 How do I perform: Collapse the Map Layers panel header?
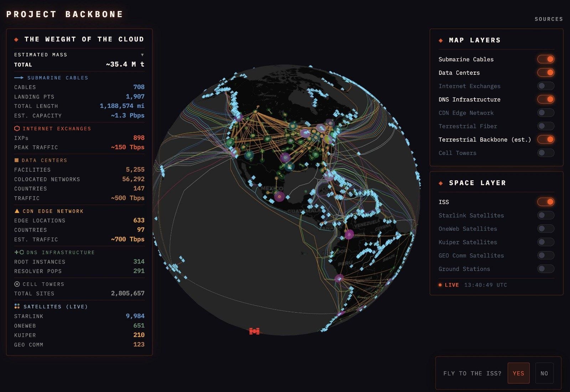[x=475, y=40]
